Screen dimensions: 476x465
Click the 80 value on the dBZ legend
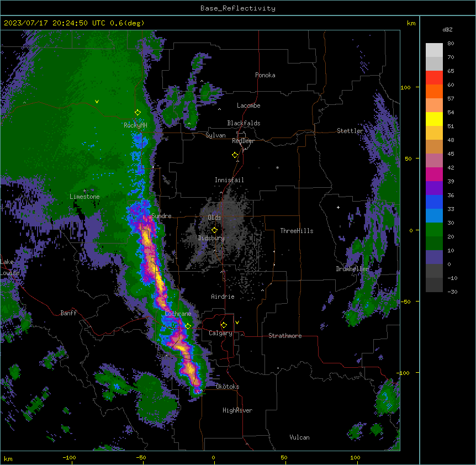click(x=451, y=44)
